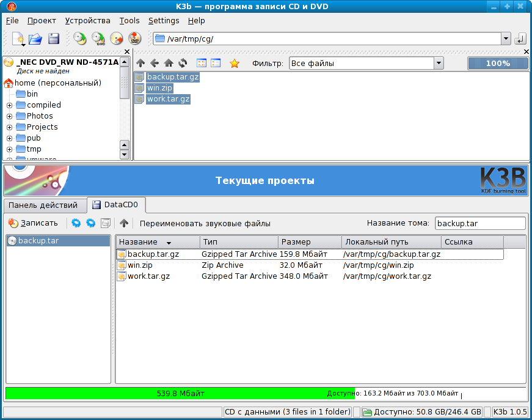Open an existing project via folder icon
The width and height of the screenshot is (532, 420).
[35, 39]
